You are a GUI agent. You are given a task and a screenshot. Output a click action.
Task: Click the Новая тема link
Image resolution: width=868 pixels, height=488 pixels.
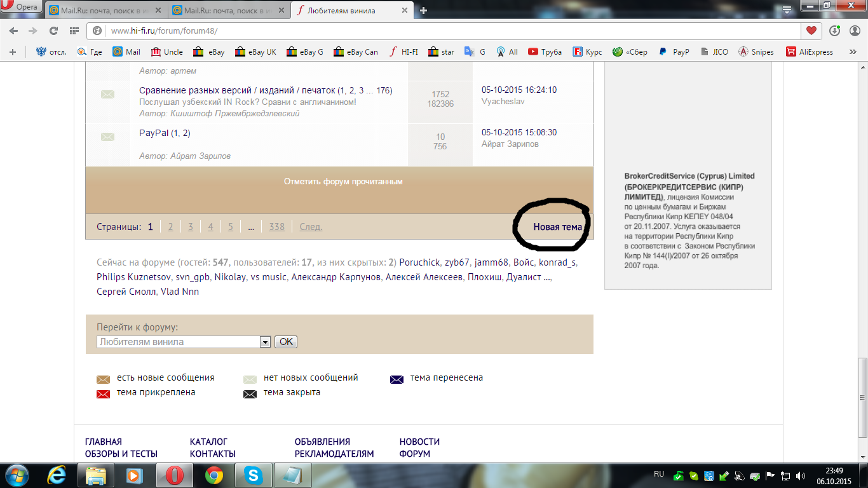pyautogui.click(x=557, y=227)
